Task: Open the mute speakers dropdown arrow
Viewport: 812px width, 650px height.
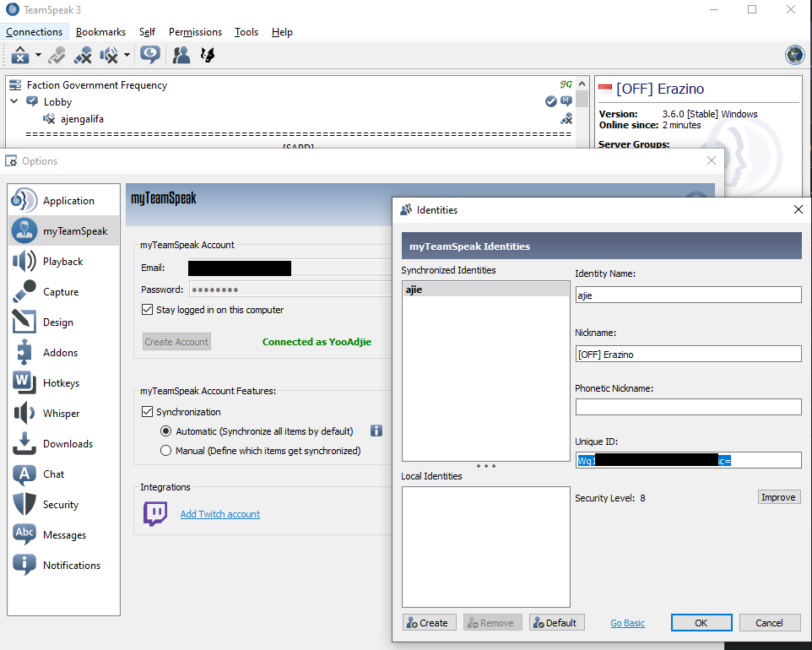Action: coord(127,54)
